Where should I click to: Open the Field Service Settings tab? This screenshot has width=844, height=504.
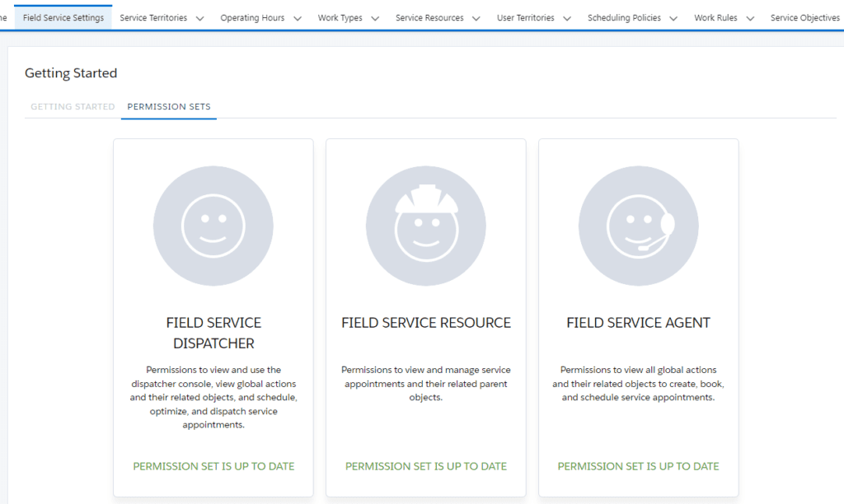click(63, 16)
